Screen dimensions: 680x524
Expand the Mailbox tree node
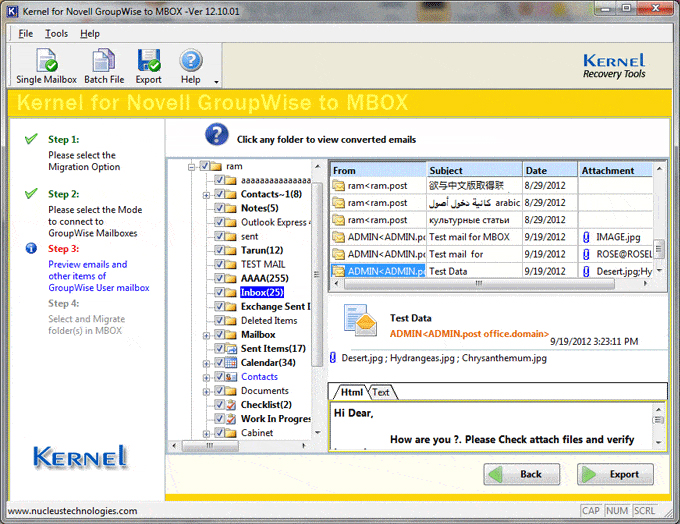click(x=206, y=335)
